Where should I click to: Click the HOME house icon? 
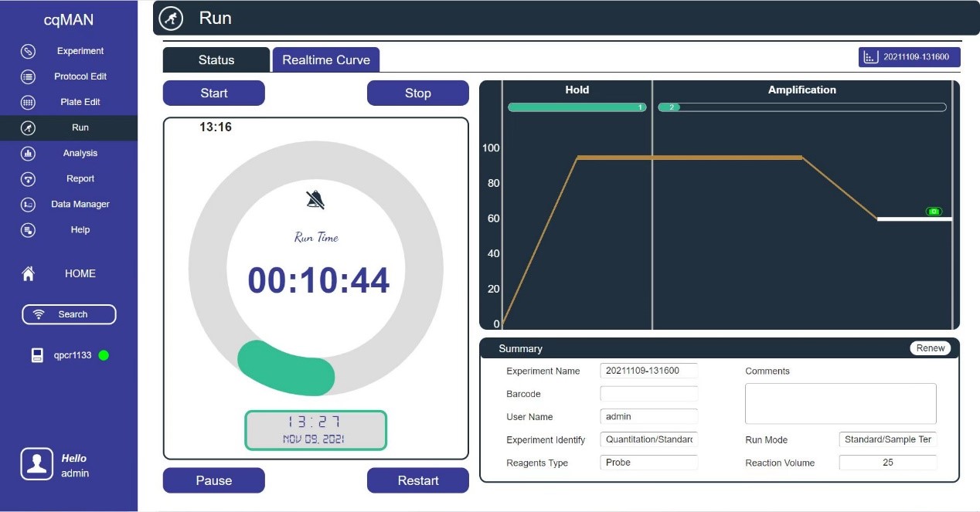pyautogui.click(x=29, y=273)
